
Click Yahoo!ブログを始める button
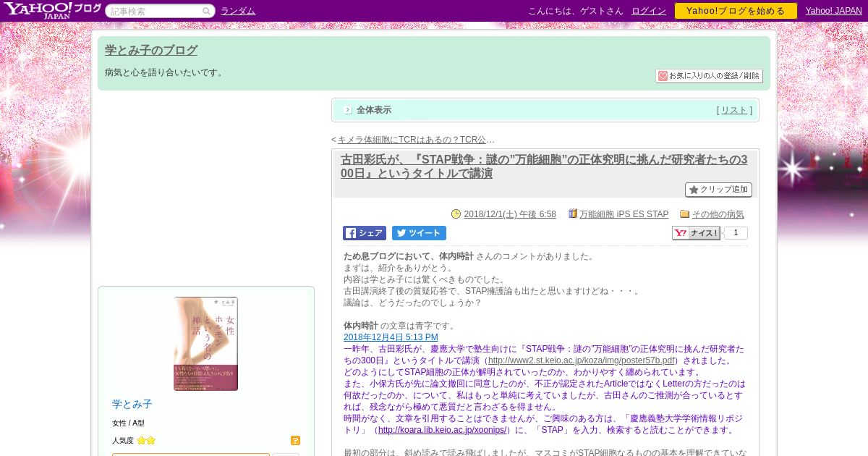point(736,11)
